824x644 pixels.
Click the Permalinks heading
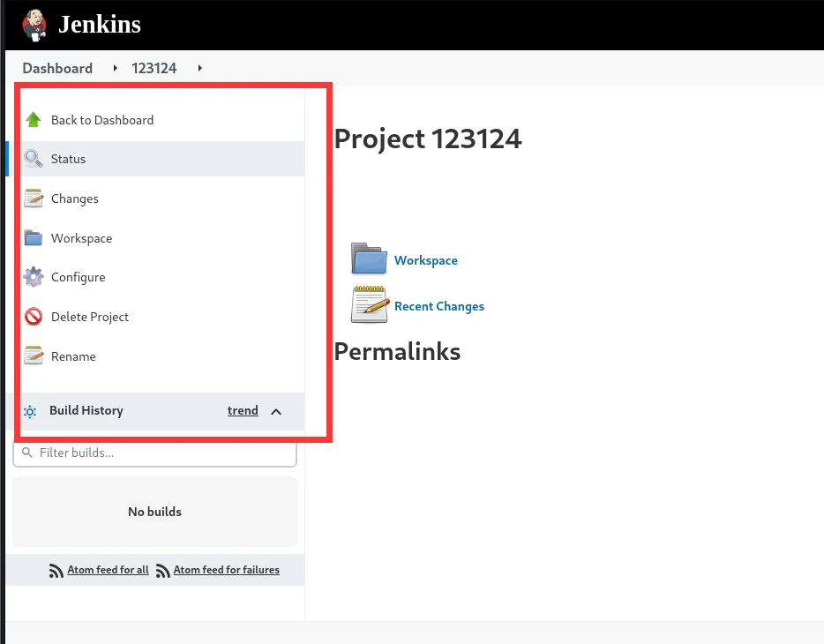[x=397, y=351]
